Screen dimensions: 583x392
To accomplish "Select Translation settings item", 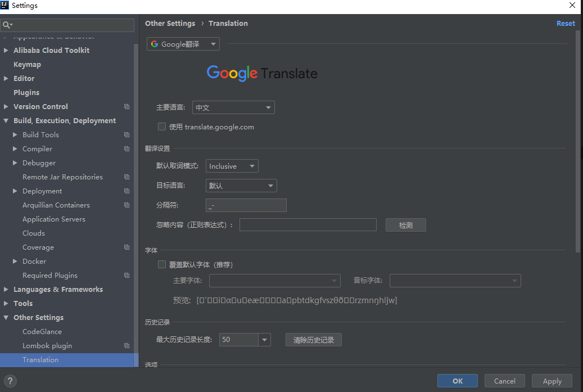I will pos(67,359).
